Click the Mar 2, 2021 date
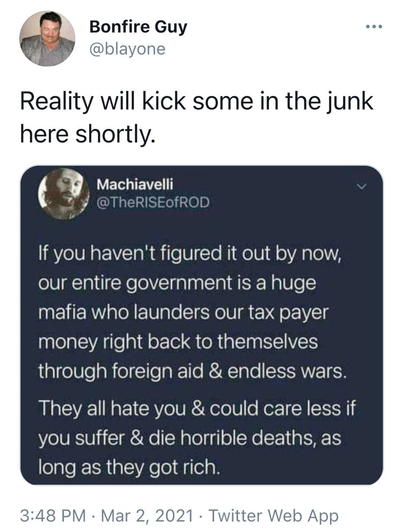The height and width of the screenshot is (532, 404). [148, 516]
